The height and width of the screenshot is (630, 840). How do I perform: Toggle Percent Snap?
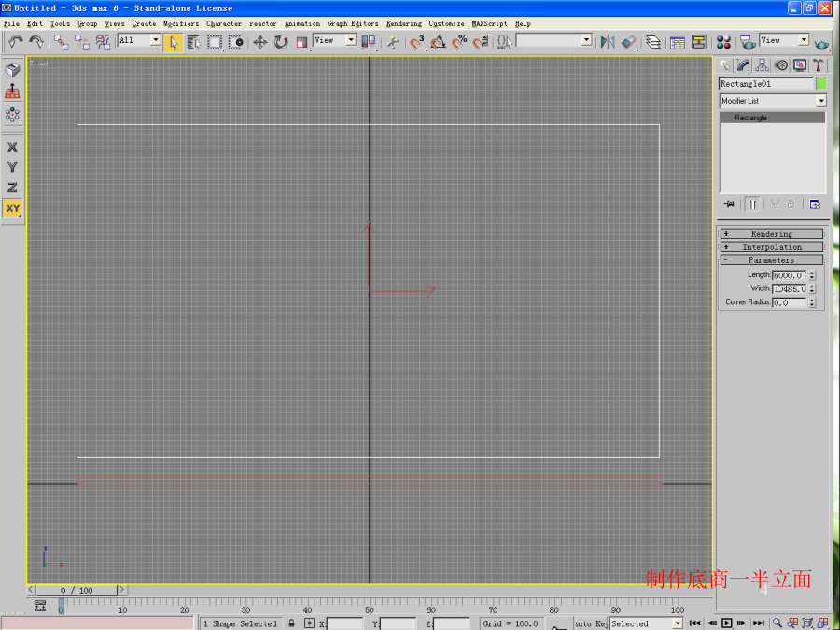(x=459, y=42)
